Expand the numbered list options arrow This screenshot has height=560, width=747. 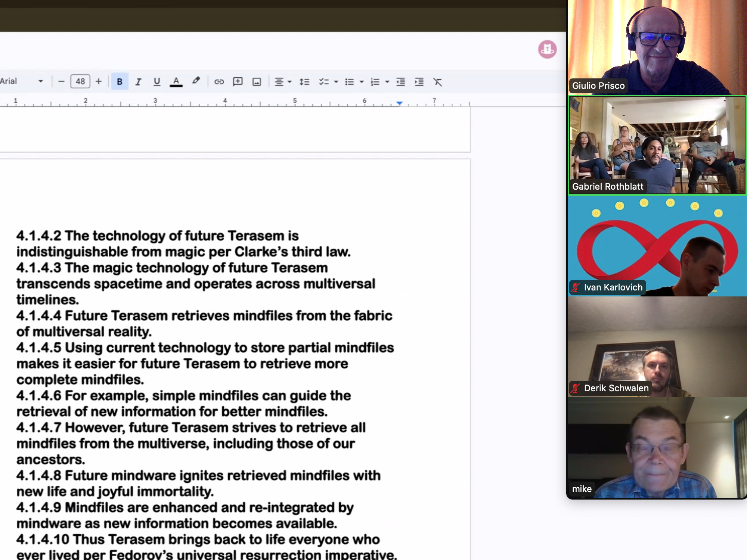(x=387, y=81)
